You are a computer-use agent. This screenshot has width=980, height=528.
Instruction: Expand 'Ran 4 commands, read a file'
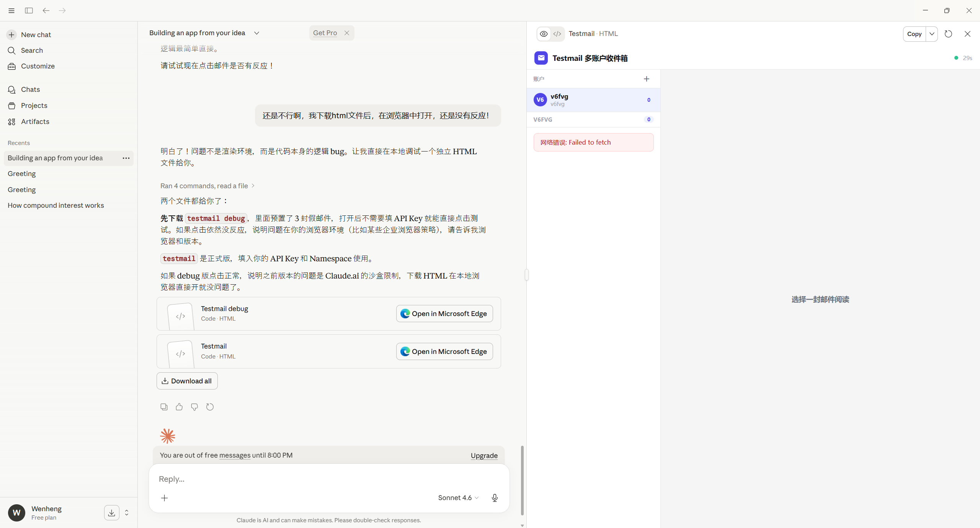(207, 186)
